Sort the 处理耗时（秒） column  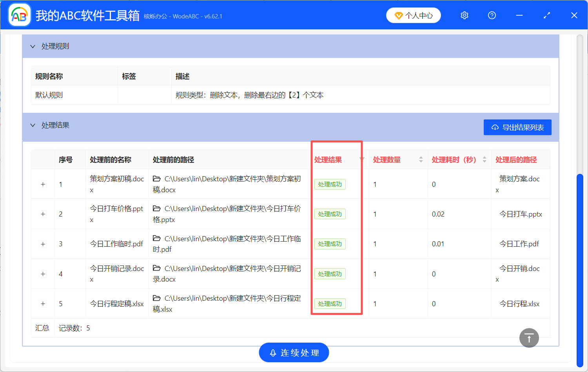[484, 159]
